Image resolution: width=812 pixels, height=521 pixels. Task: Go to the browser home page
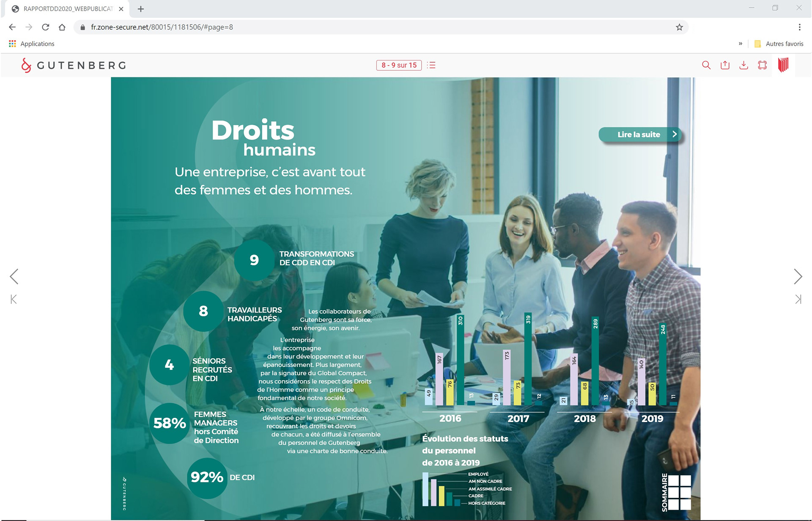click(62, 27)
